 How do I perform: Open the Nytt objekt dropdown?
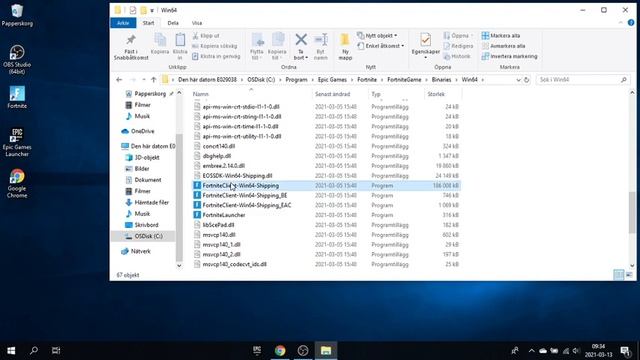tap(377, 36)
